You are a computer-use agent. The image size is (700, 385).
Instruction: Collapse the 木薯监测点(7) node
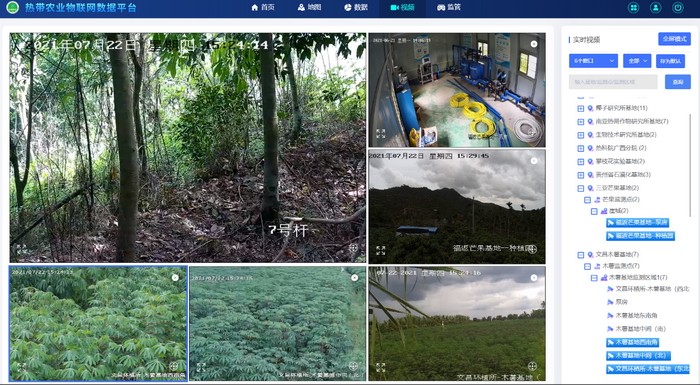pyautogui.click(x=588, y=266)
